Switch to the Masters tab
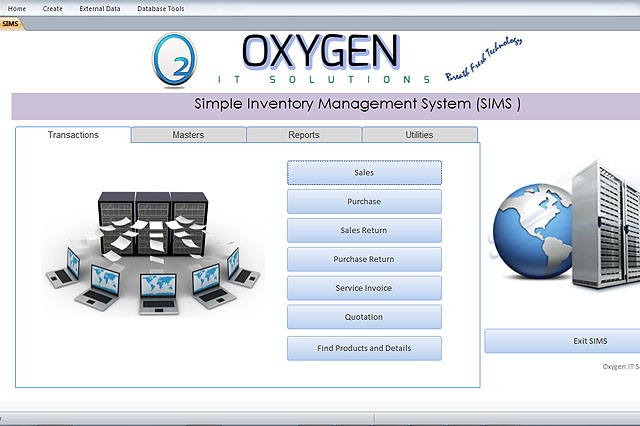Screen dimensions: 640x426 click(188, 135)
